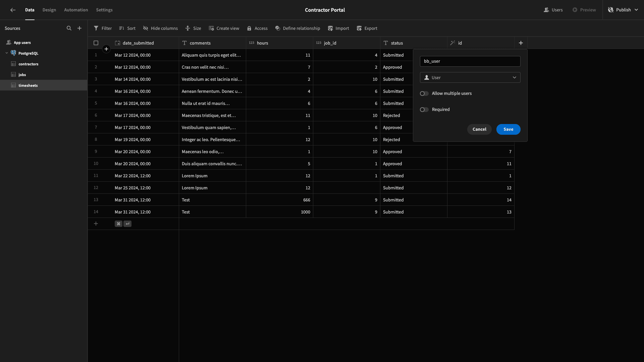Click the Save button in dialog
The width and height of the screenshot is (644, 362).
(508, 129)
